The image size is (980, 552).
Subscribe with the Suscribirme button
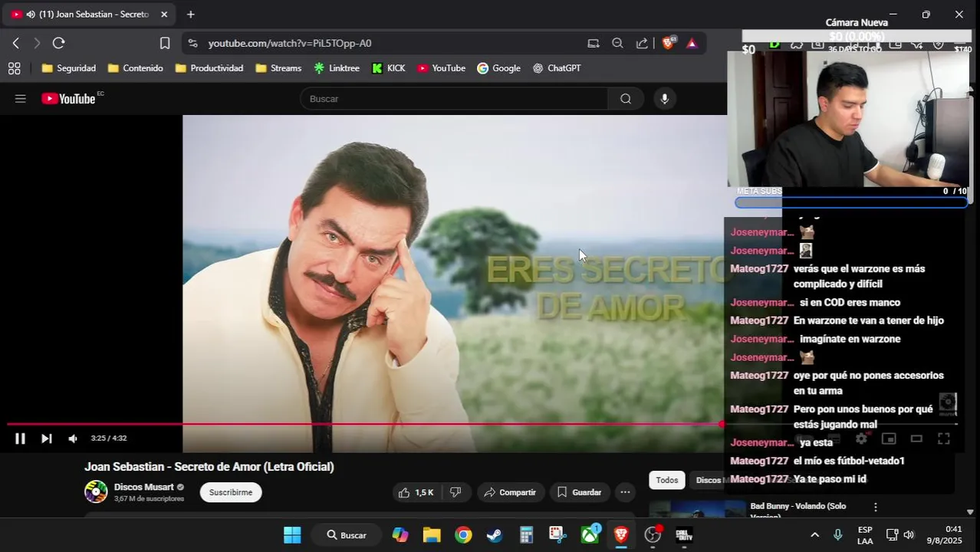pos(231,492)
